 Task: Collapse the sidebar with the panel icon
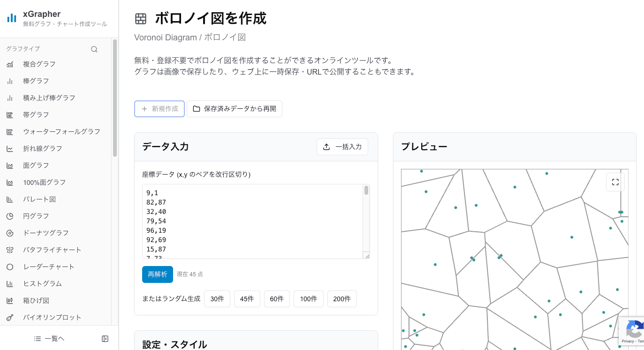pyautogui.click(x=105, y=338)
